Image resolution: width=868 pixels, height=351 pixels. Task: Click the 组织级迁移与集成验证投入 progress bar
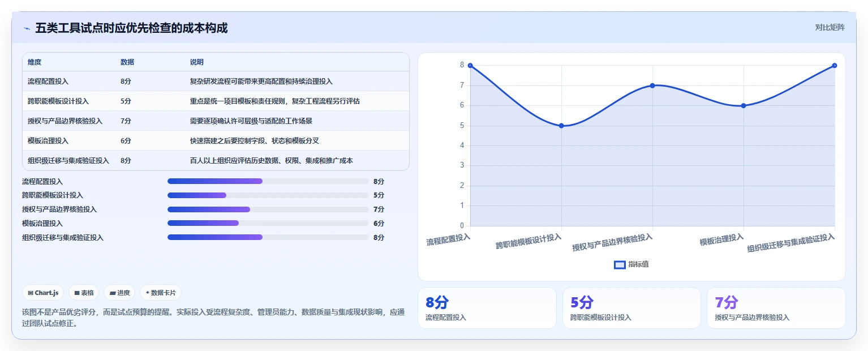[x=268, y=237]
